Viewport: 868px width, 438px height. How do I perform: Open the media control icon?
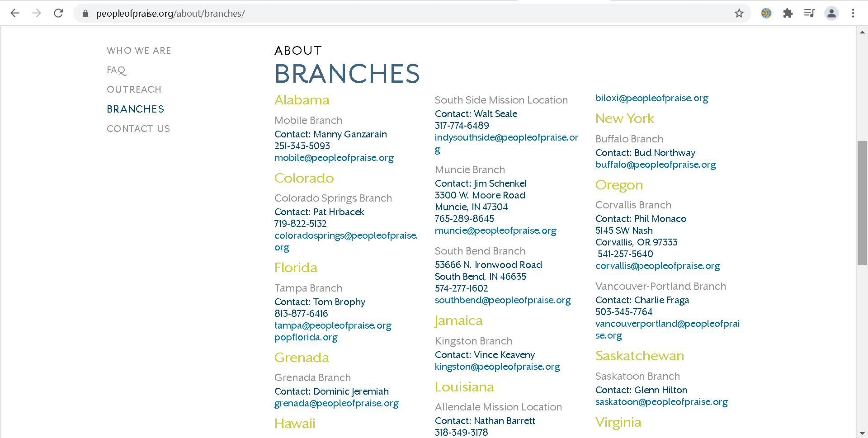tap(810, 14)
